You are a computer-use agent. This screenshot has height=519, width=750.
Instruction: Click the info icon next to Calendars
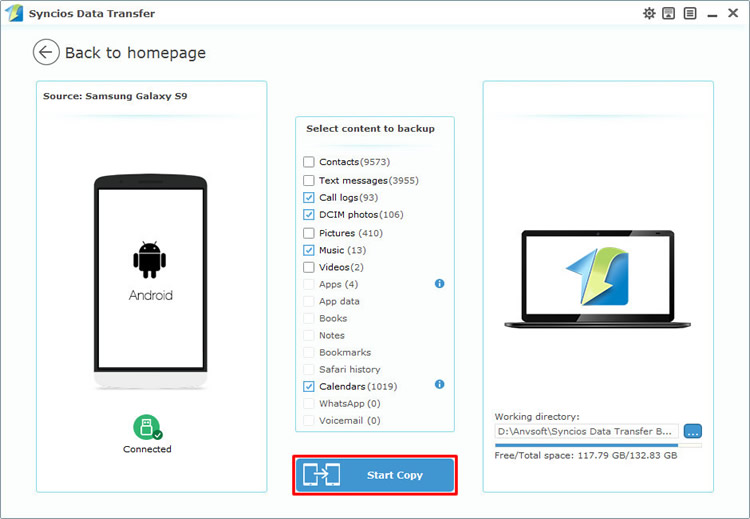coord(440,384)
